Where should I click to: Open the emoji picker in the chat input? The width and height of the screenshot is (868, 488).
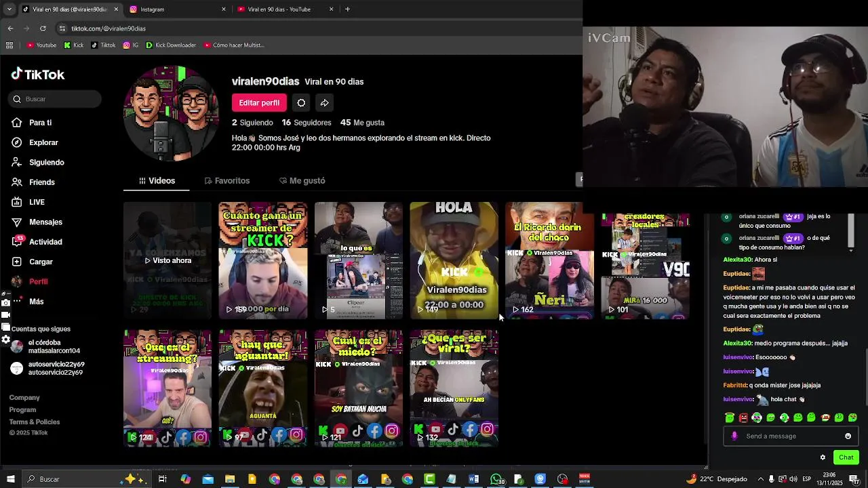coord(848,436)
